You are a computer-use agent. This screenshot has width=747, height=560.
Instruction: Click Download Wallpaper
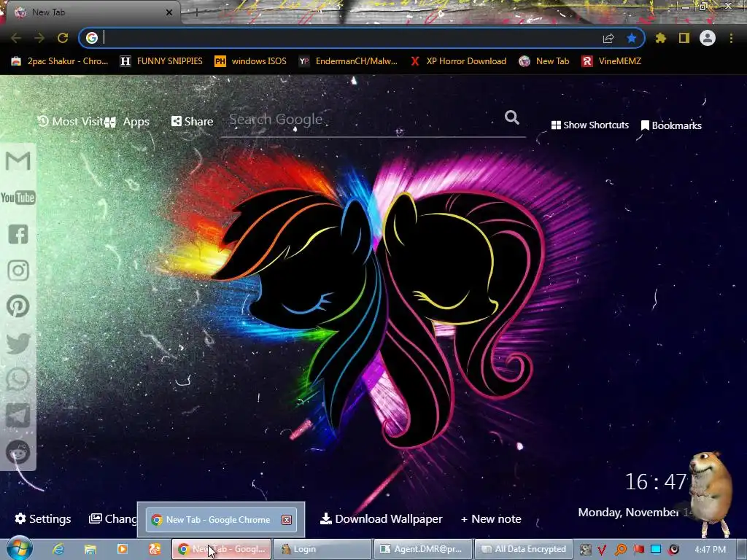tap(381, 518)
